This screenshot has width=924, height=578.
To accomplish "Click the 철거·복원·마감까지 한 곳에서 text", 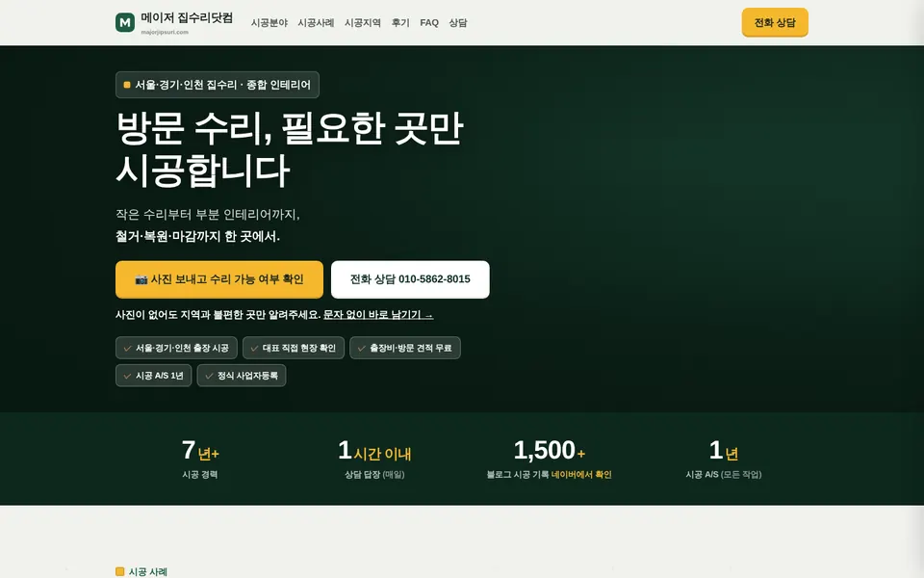I will pos(197,237).
